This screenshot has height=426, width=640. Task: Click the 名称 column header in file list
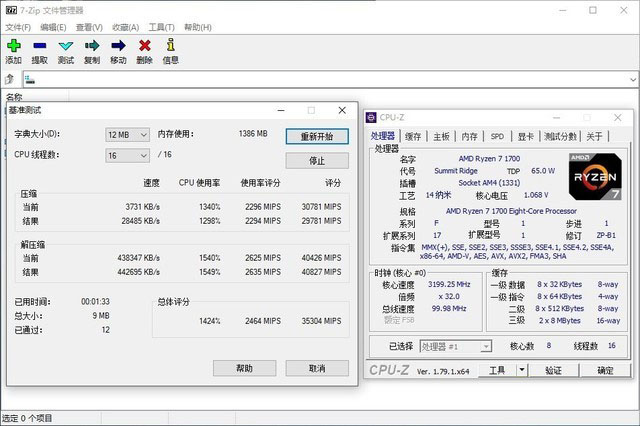coord(15,98)
